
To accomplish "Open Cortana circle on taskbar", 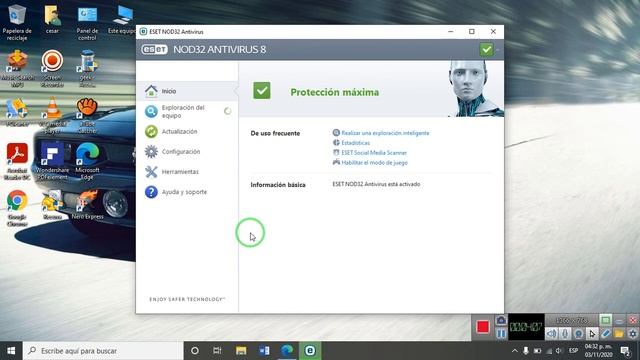I will [x=195, y=351].
